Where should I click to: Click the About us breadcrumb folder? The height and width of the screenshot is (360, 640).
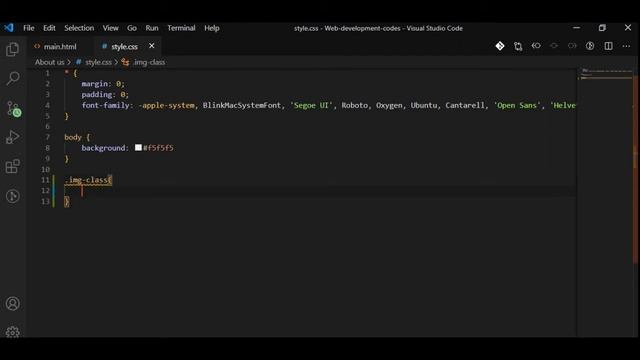click(49, 62)
